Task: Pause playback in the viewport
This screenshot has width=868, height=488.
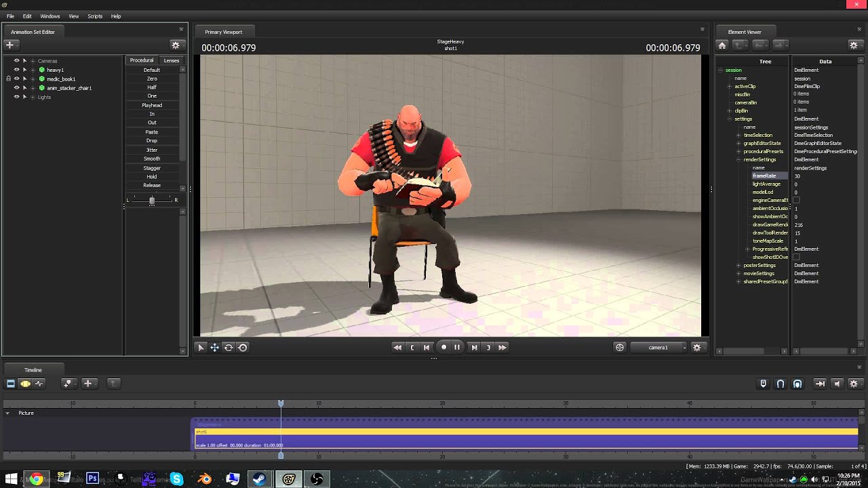Action: pos(457,347)
